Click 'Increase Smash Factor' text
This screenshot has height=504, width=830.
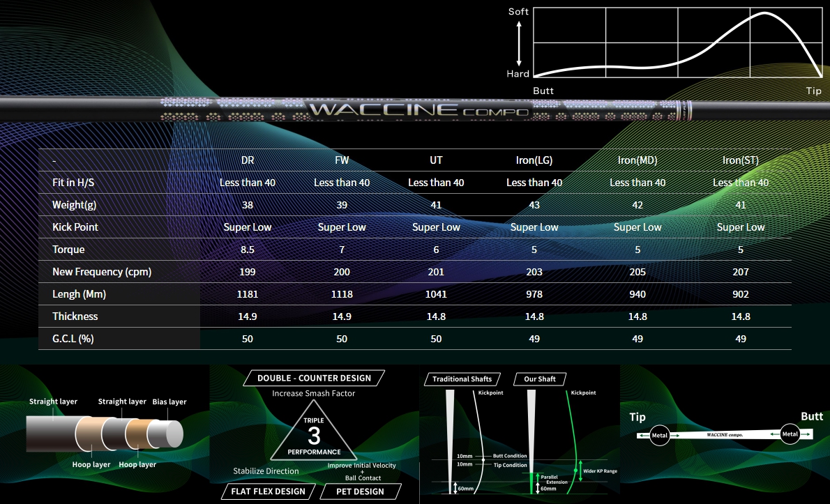pos(313,393)
